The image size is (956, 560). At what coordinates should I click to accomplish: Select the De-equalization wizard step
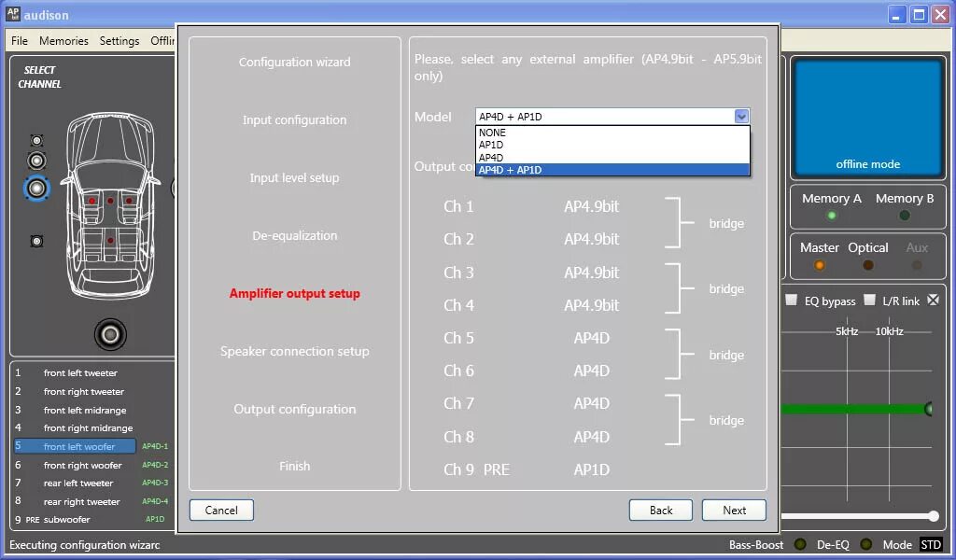coord(294,236)
